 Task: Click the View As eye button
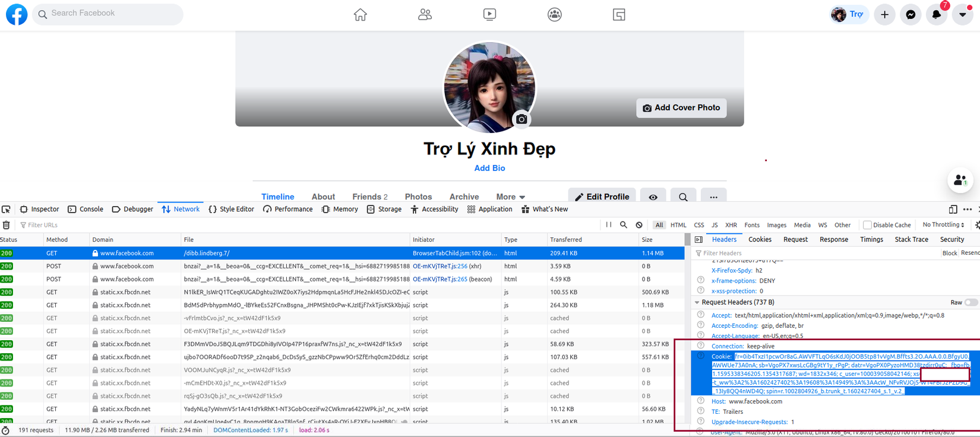[653, 197]
